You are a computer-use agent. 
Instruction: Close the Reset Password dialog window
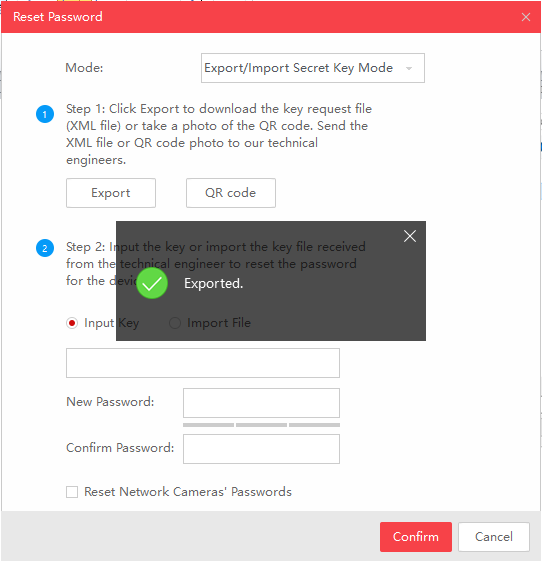[525, 17]
